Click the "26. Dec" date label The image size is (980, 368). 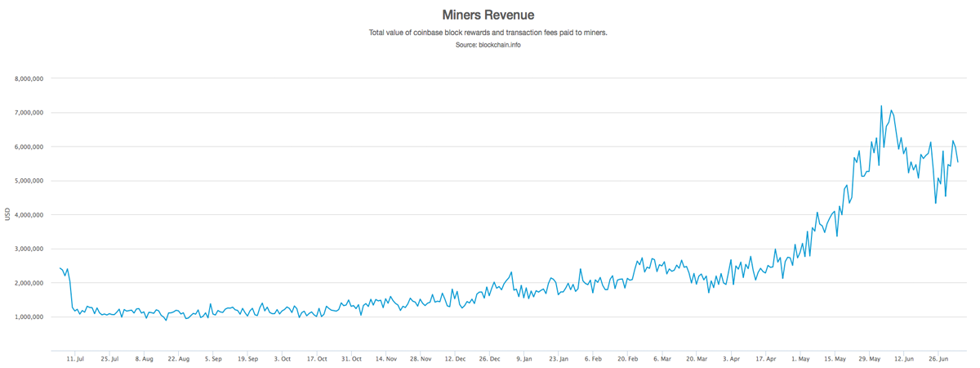[490, 358]
